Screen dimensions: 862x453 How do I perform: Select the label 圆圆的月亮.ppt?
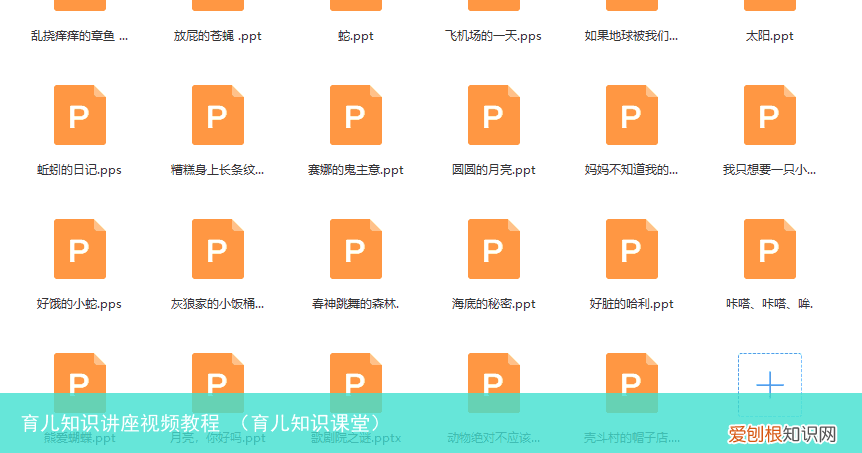(x=494, y=170)
